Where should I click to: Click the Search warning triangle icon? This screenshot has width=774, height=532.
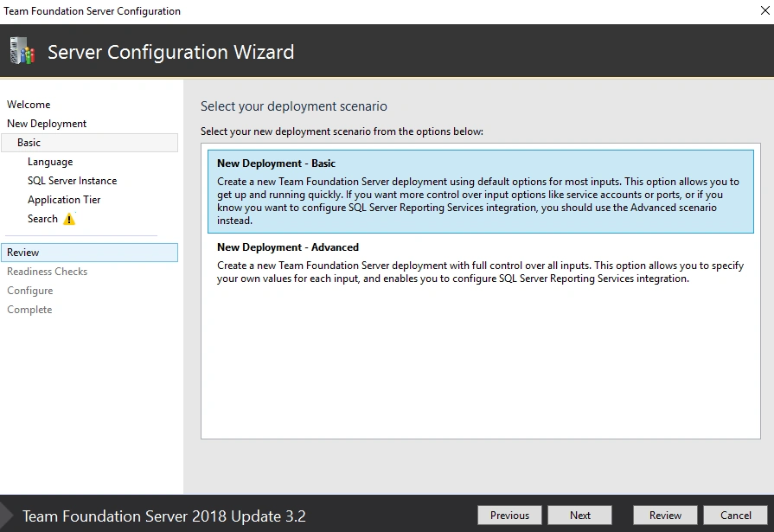coord(69,219)
